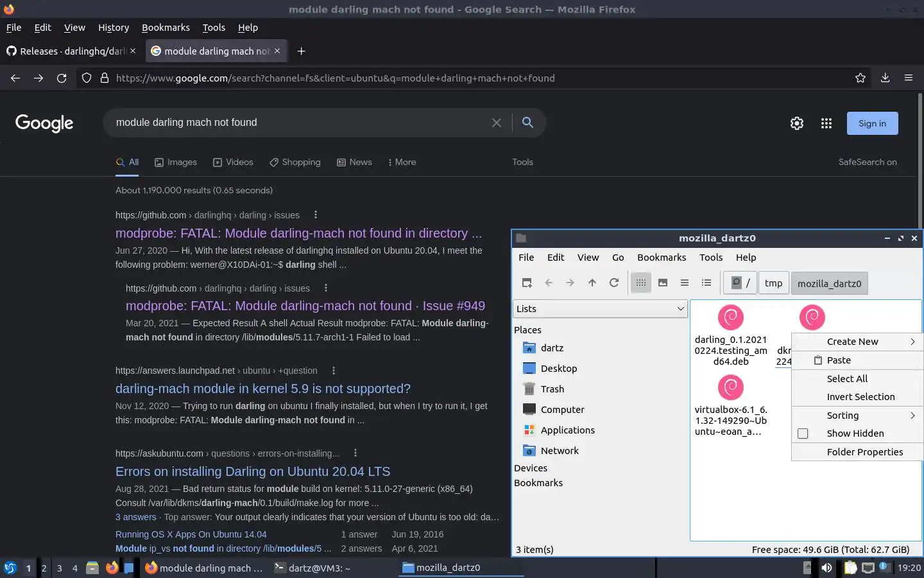Toggle the Show Hidden checkbox

pyautogui.click(x=803, y=433)
